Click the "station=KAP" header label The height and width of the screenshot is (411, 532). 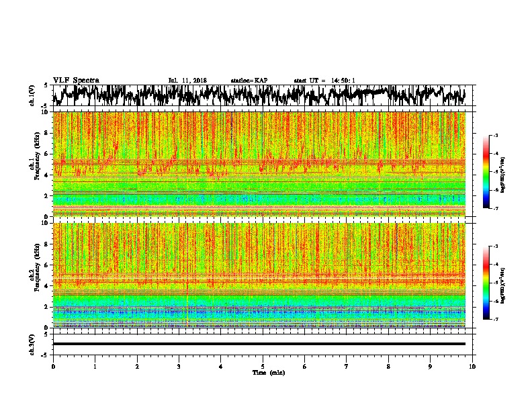[249, 81]
